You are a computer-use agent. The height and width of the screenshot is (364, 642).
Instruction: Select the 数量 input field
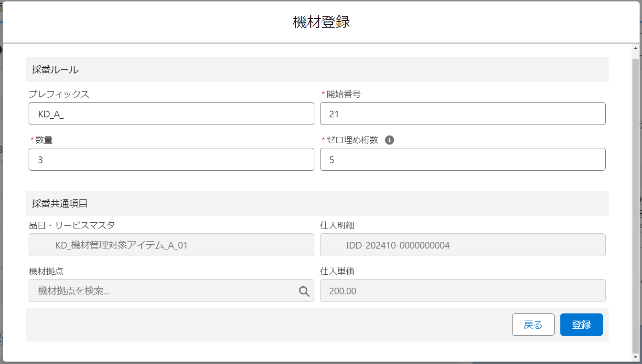(x=171, y=160)
